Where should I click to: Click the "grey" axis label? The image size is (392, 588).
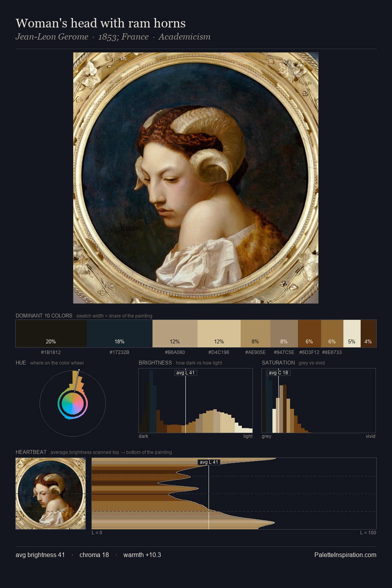267,436
